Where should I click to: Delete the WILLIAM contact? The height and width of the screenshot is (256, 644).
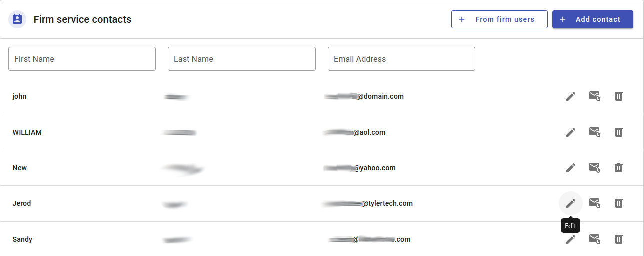pyautogui.click(x=619, y=132)
